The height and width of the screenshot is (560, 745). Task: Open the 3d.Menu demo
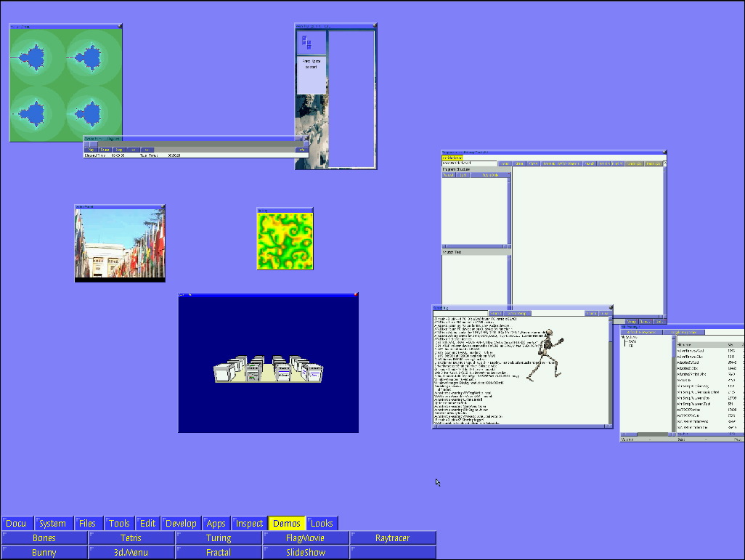click(131, 553)
